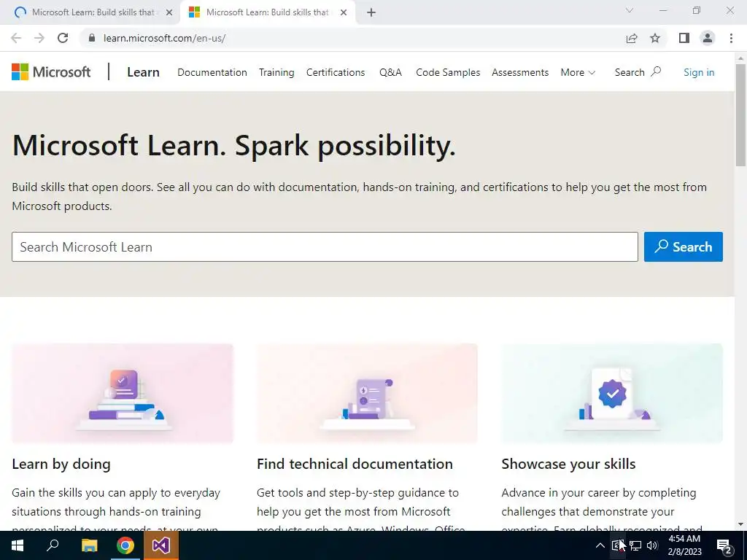Screen dimensions: 747x560
Task: Click the address bar URL
Action: [164, 38]
